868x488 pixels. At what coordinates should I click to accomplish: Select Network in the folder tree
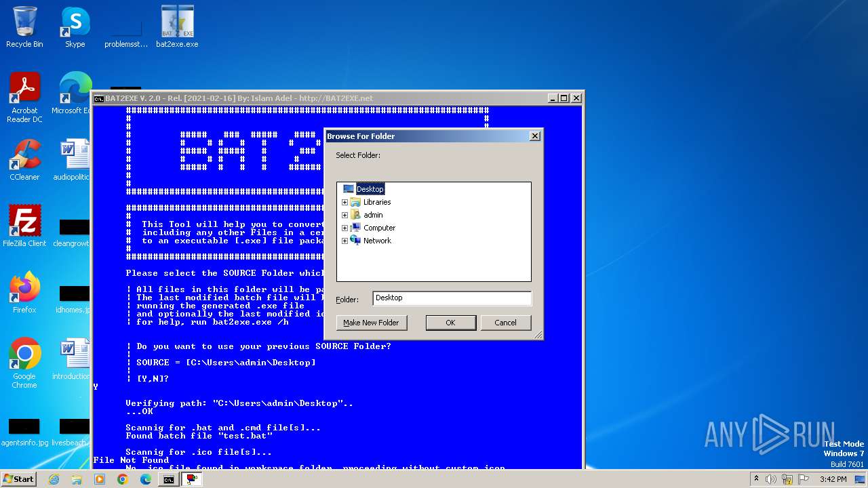pyautogui.click(x=377, y=241)
